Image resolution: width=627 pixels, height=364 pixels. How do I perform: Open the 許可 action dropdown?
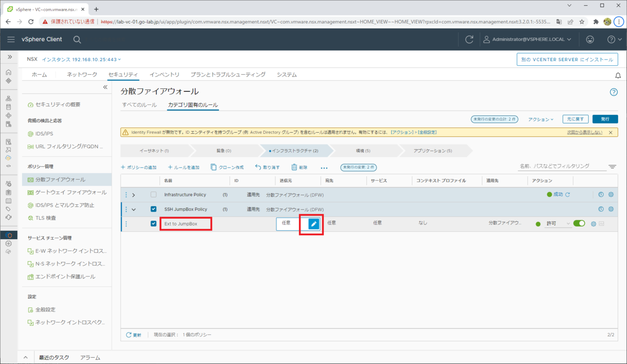[x=559, y=224]
